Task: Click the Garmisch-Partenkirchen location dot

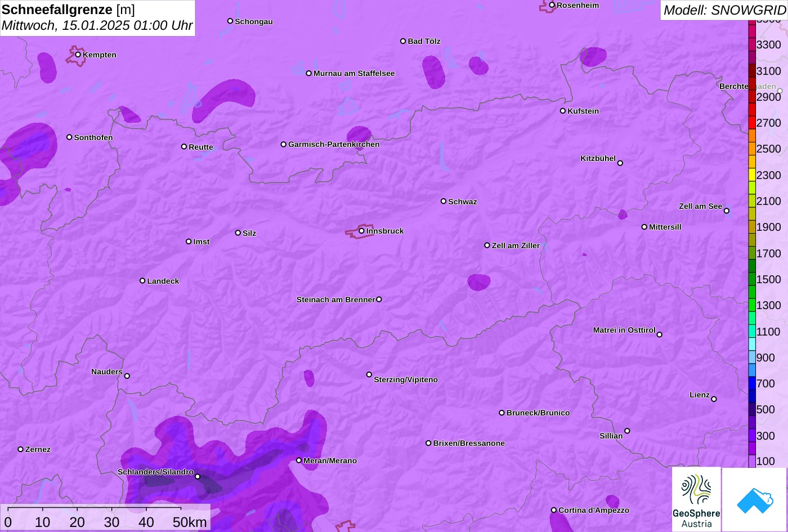Action: pos(284,144)
